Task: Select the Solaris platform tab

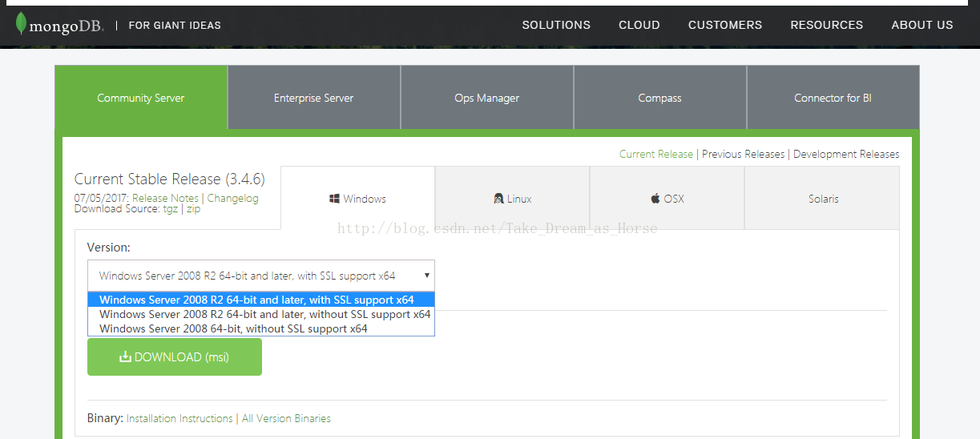Action: pos(823,199)
